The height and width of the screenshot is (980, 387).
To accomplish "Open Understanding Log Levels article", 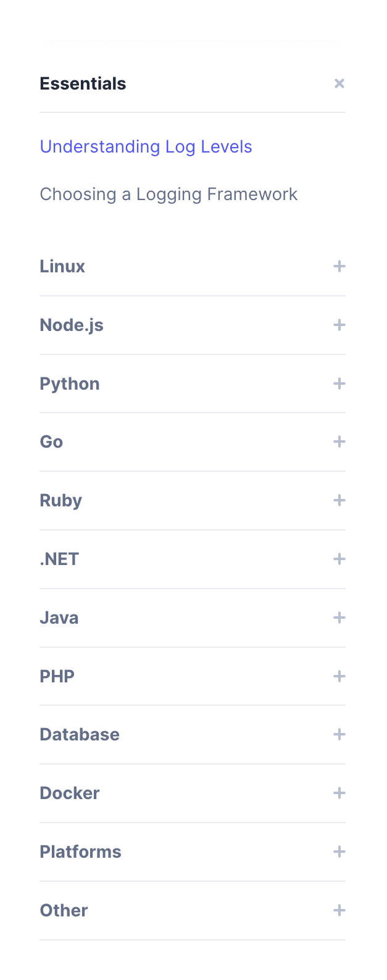I will pos(146,146).
